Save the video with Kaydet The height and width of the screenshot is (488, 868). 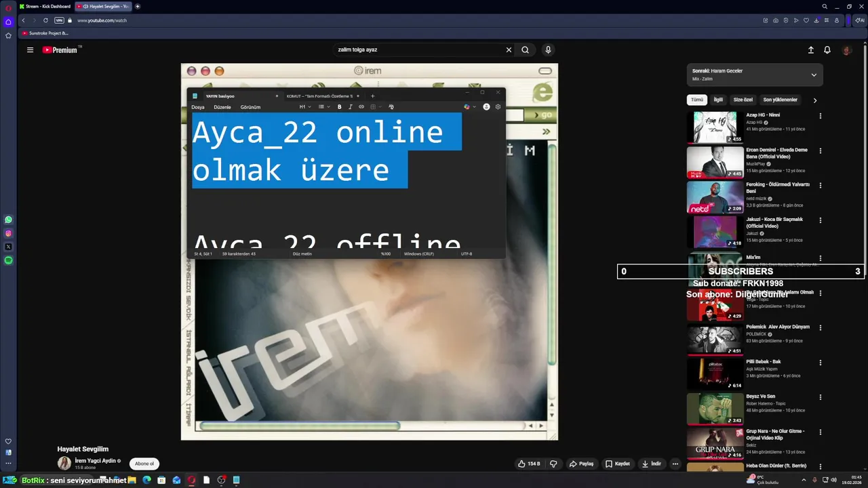pos(618,464)
